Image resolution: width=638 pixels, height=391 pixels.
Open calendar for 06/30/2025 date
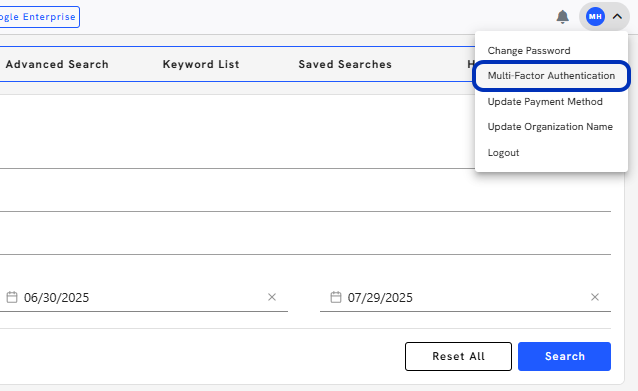(12, 297)
